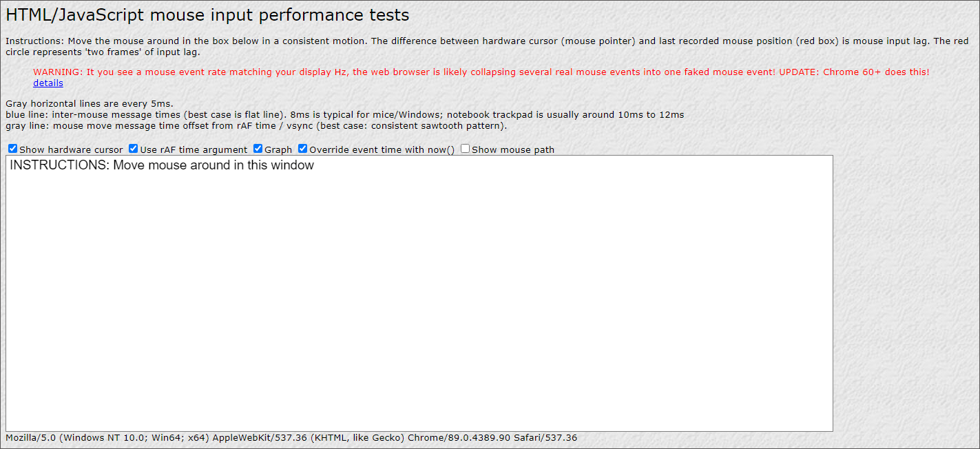Click the browser user agent string
980x449 pixels.
tap(291, 437)
